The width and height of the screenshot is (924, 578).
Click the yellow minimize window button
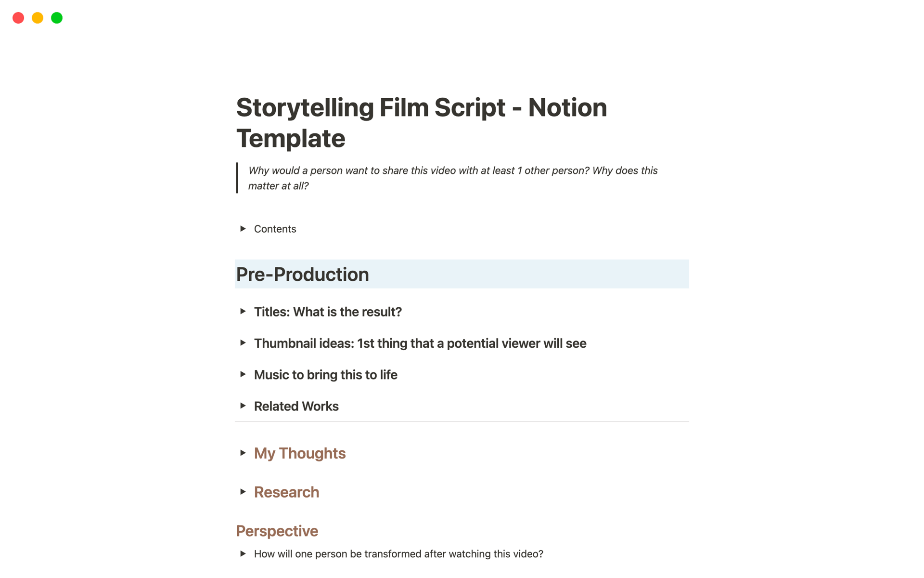click(x=38, y=18)
